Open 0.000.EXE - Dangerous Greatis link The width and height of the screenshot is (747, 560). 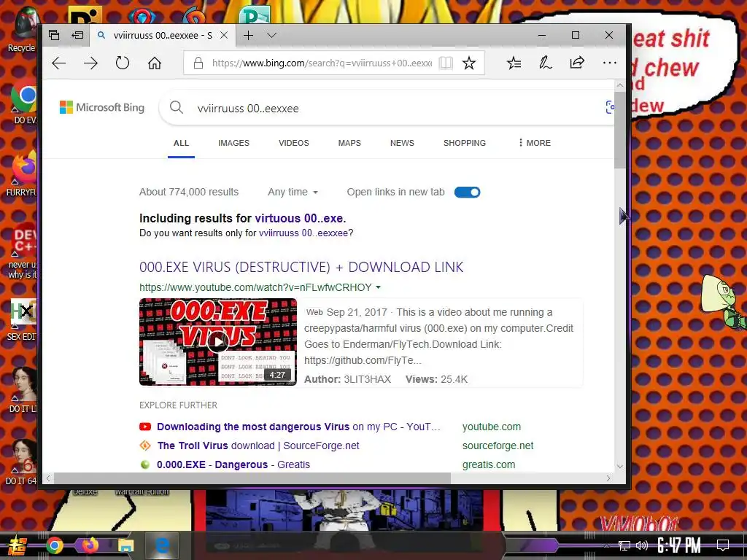point(233,464)
